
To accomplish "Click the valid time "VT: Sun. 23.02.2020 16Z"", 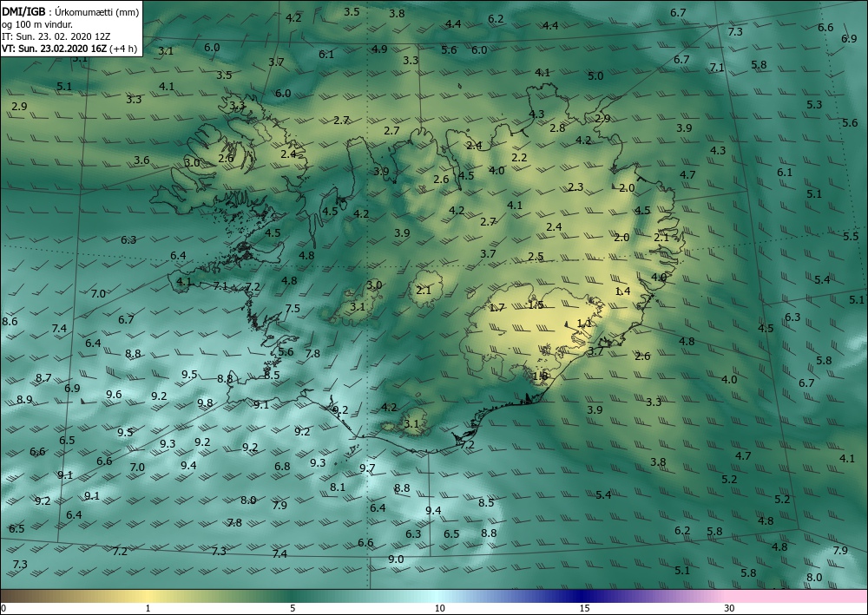I will point(55,48).
